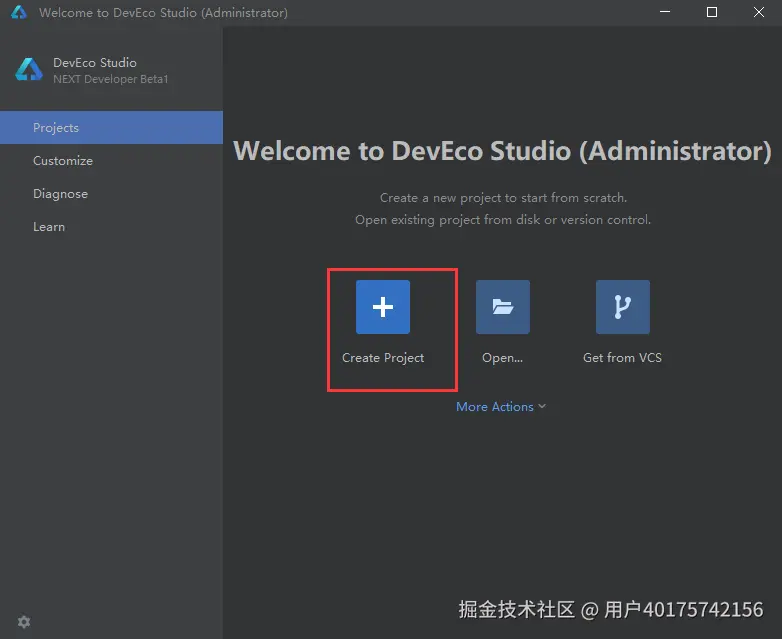Screen dimensions: 782x639
Task: Close the DevEco Studio window
Action: coord(759,12)
